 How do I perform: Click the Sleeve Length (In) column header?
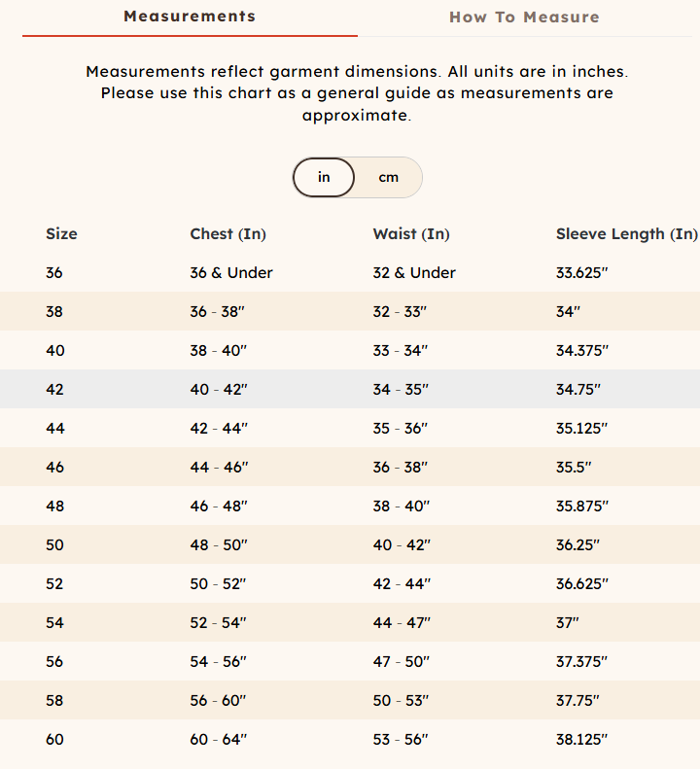(626, 234)
